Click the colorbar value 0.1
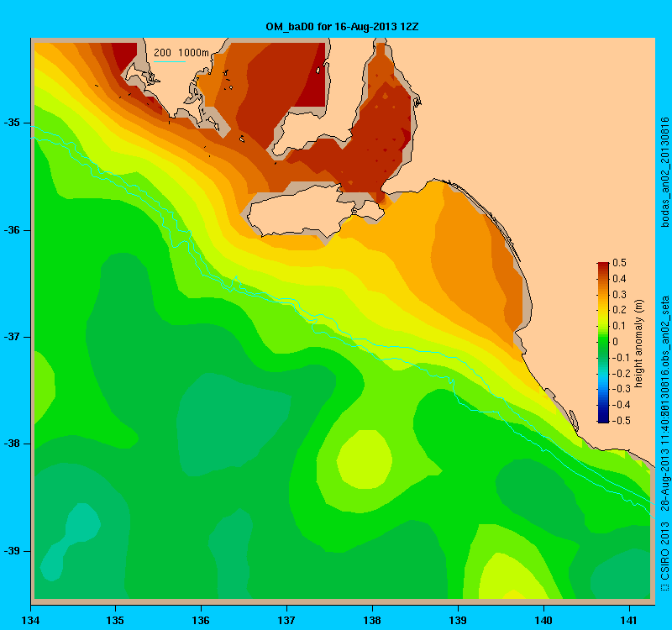Screen dimensions: 672x630 click(x=619, y=326)
